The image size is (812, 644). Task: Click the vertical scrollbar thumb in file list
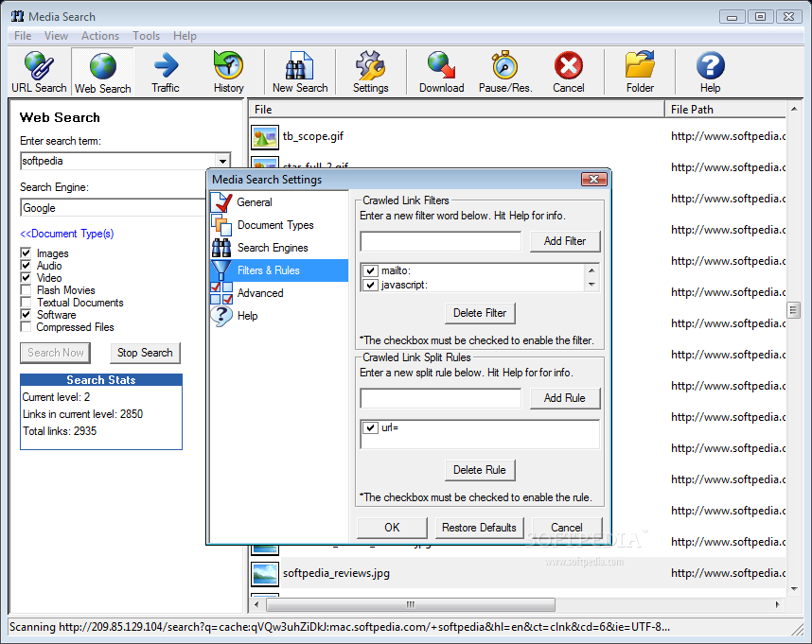tap(793, 310)
